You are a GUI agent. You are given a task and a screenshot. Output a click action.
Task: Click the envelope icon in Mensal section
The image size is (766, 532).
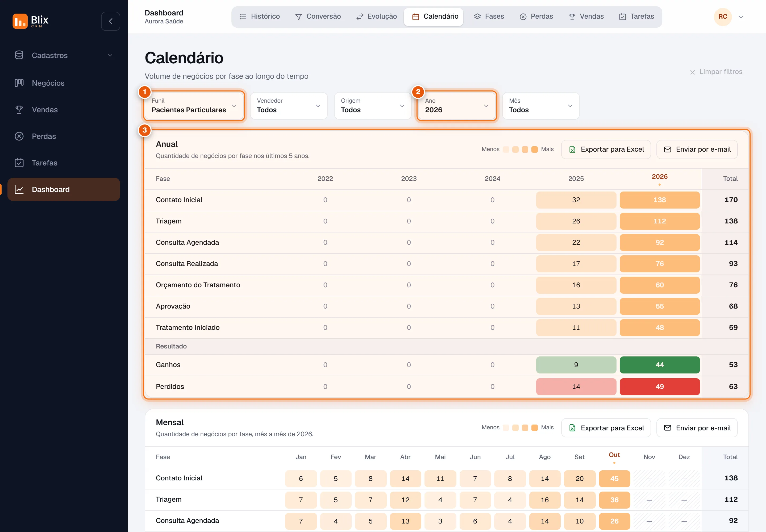coord(667,428)
